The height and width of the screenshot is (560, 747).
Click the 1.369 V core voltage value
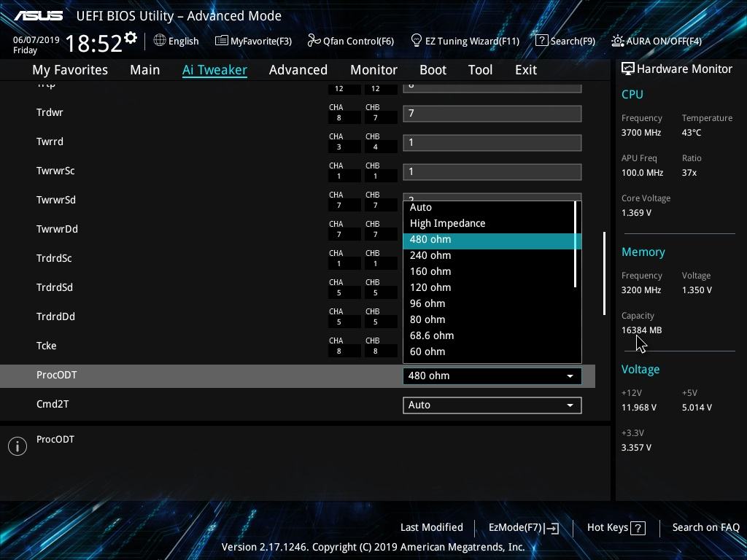click(x=636, y=213)
